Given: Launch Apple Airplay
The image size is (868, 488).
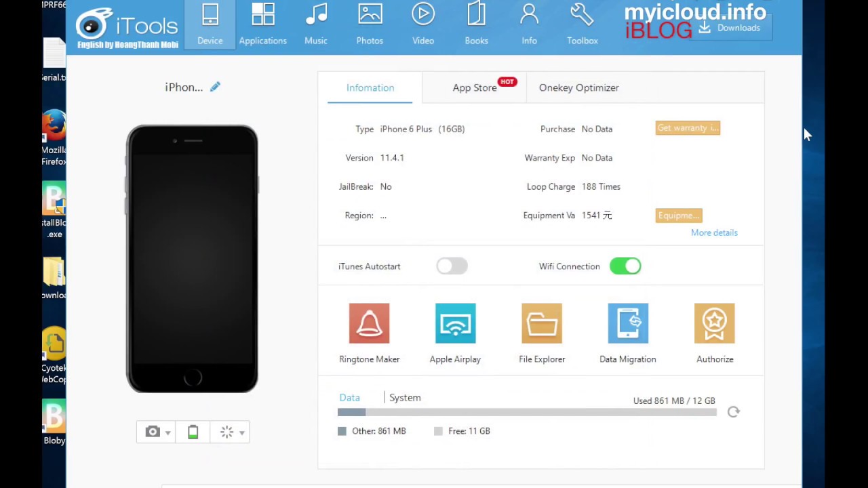Looking at the screenshot, I should click(455, 333).
